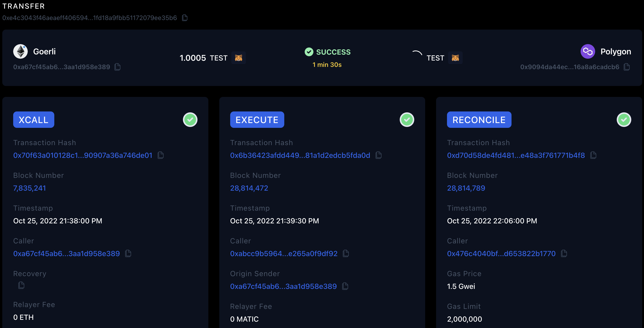644x328 pixels.
Task: Click timestamp Oct 25, 2022 21:38:00 PM
Action: 58,221
